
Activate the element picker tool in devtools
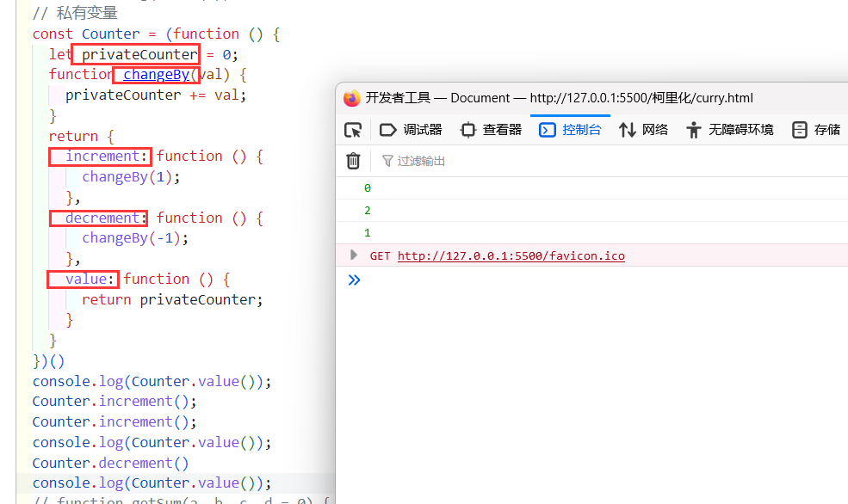click(353, 130)
